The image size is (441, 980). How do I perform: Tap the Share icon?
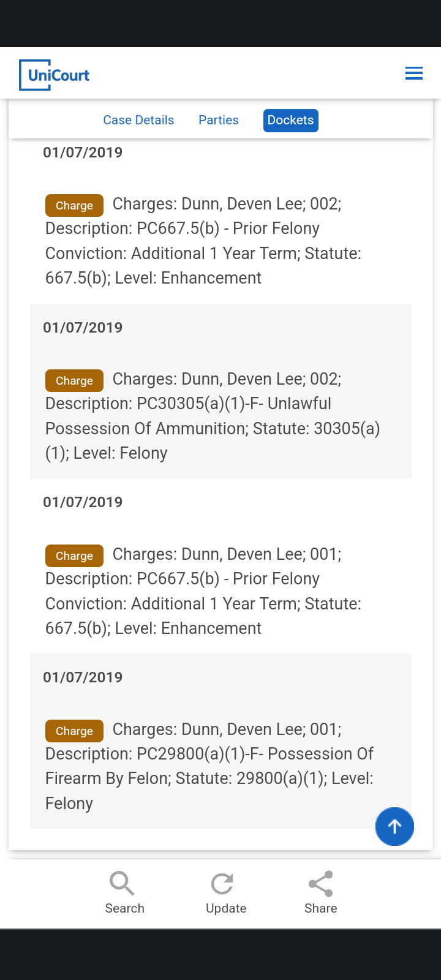(320, 884)
